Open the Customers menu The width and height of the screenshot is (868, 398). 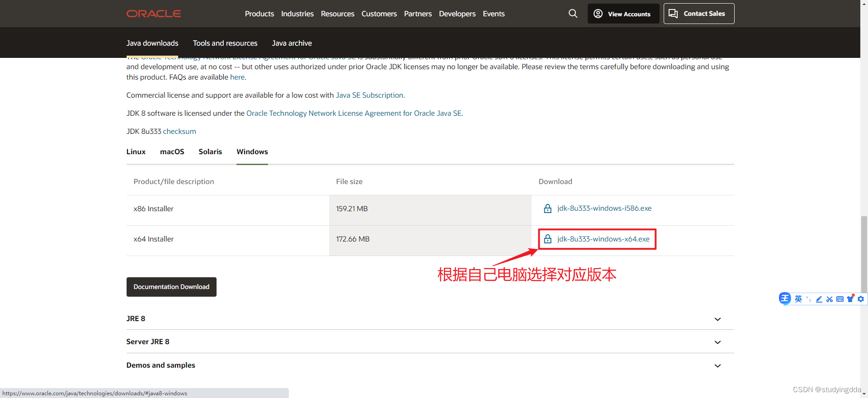(x=379, y=14)
